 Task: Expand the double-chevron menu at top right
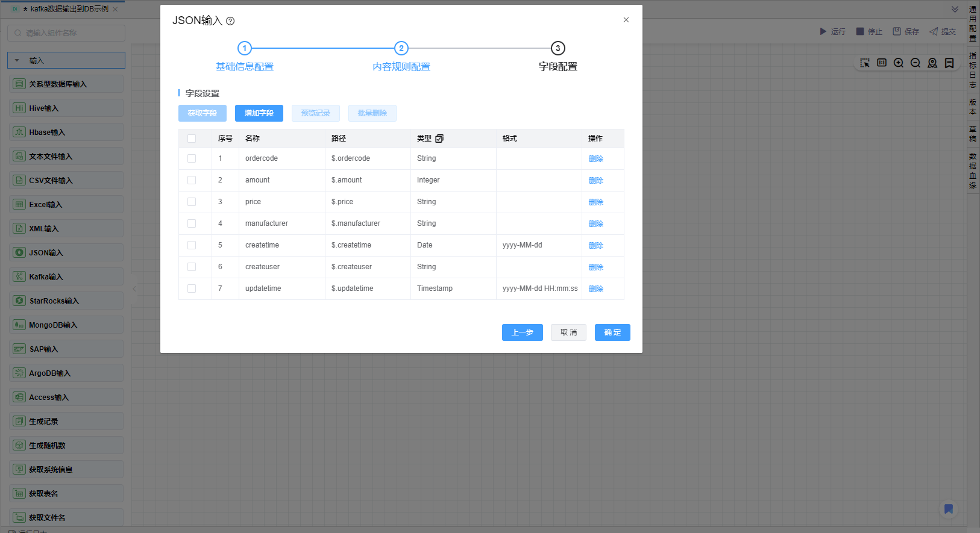tap(955, 9)
